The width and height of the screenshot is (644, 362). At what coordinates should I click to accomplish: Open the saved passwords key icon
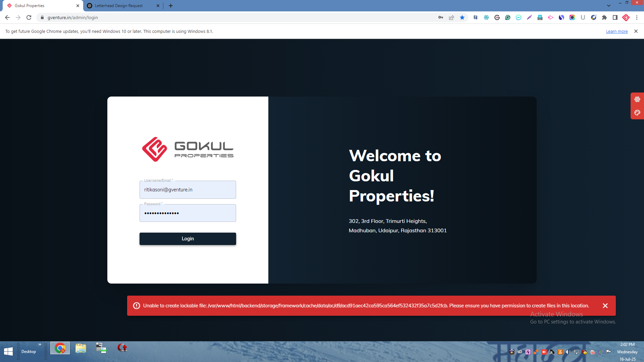click(x=441, y=17)
